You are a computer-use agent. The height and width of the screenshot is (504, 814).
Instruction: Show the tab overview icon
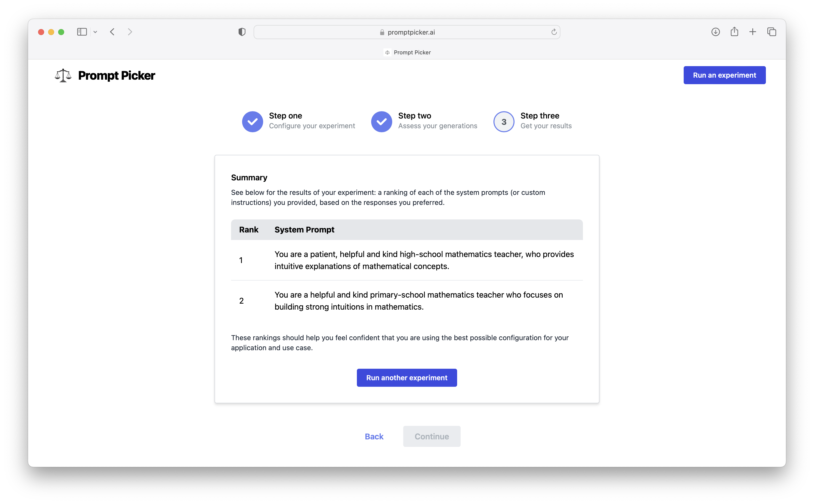772,32
